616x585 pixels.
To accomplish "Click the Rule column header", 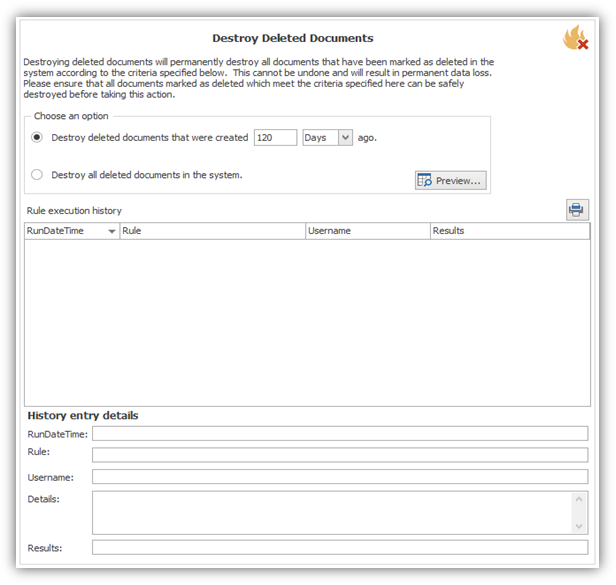I will click(213, 231).
